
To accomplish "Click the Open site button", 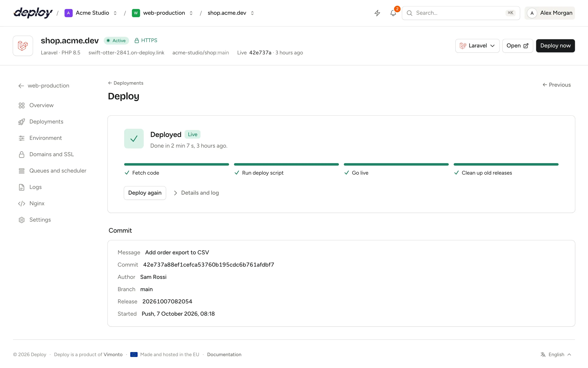I will click(x=517, y=46).
